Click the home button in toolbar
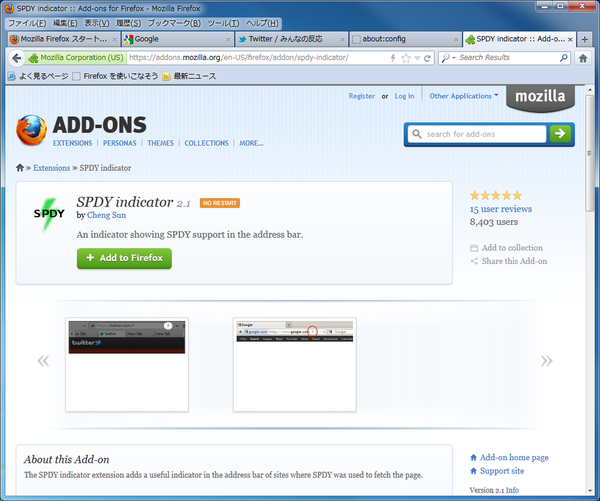 583,58
